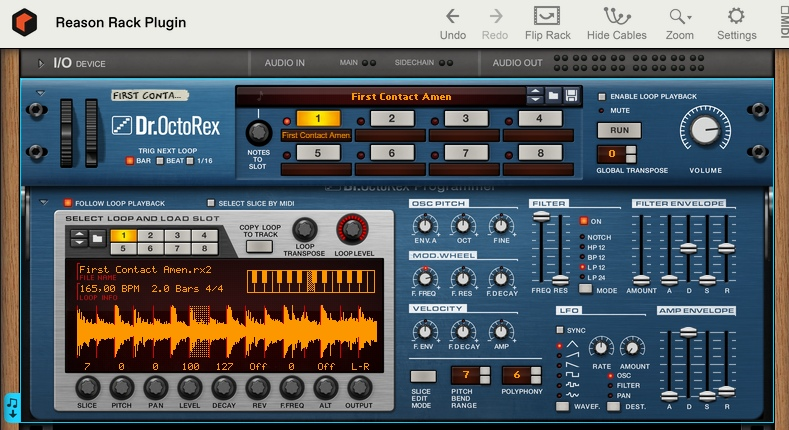The width and height of the screenshot is (789, 430).
Task: Select loop slot 2 in top panel
Action: pyautogui.click(x=391, y=119)
